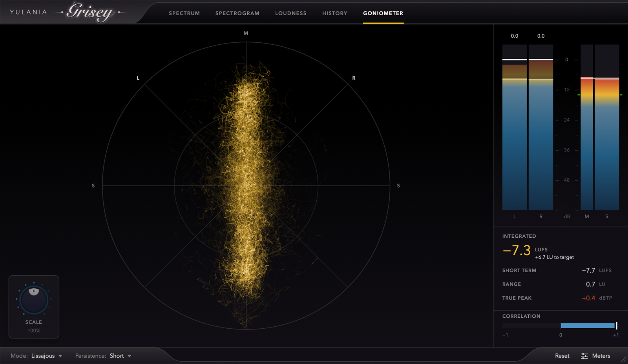
Task: Click the integrated -7.3 LUFS value
Action: (x=517, y=250)
